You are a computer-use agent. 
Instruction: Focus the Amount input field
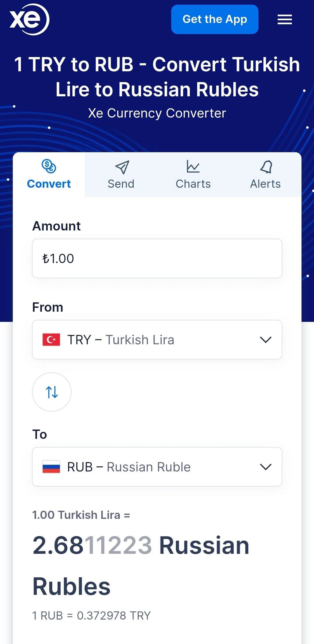157,258
